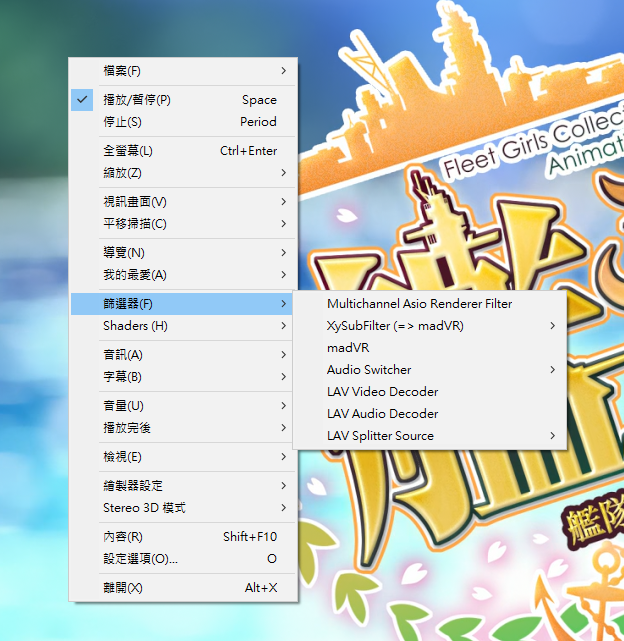Expand the 視訊畫面(V) submenu
Screen dimensions: 624x641
click(x=183, y=202)
